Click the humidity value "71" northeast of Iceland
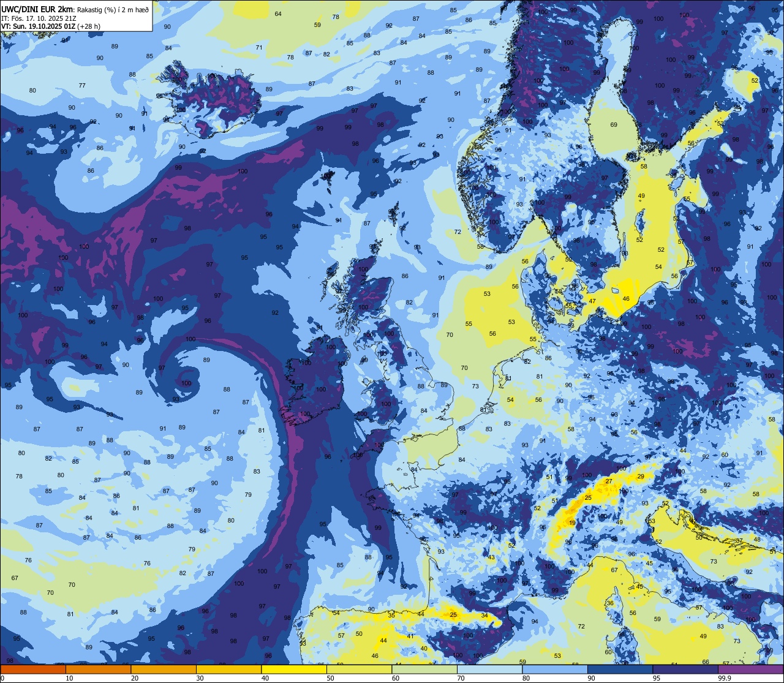The image size is (784, 683). [259, 47]
